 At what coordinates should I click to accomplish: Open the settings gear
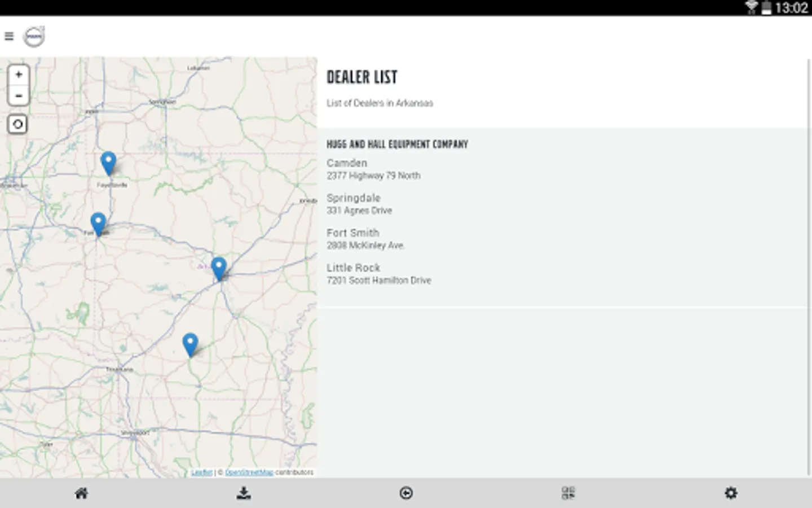point(731,493)
